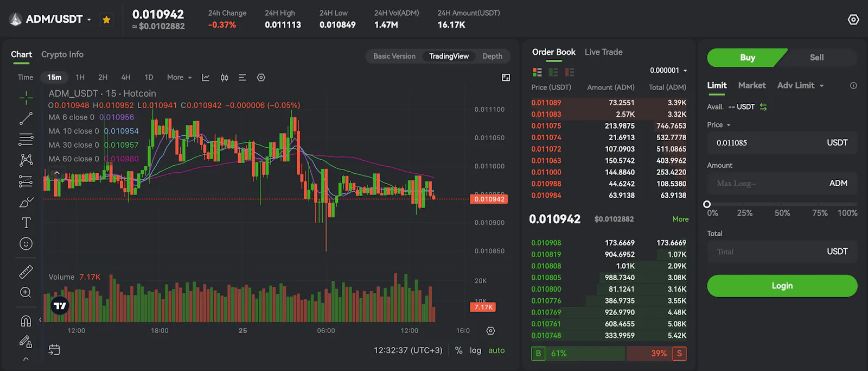Viewport: 868px width, 371px height.
Task: Open the Adv Limit order dropdown
Action: tap(801, 85)
